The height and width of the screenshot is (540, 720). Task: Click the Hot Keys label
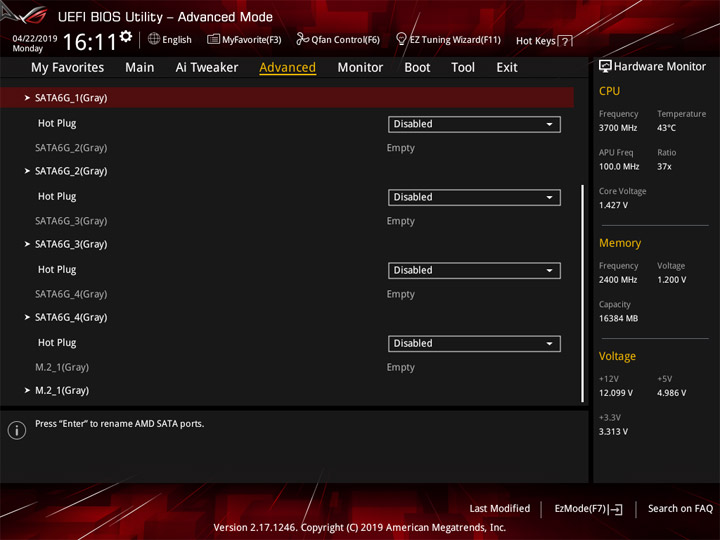[x=535, y=41]
